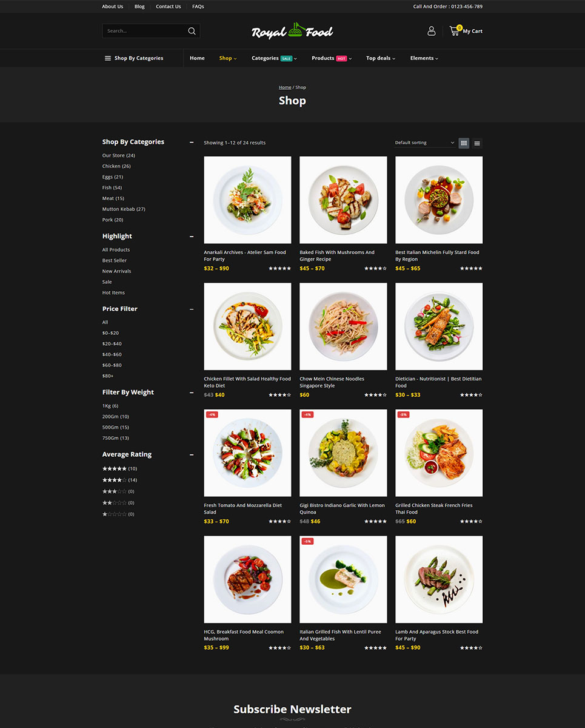Open the Contact Us link

tap(169, 7)
